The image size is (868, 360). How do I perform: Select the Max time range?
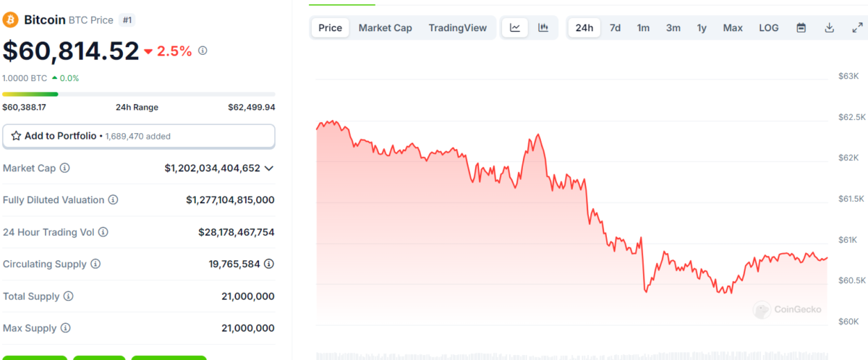click(733, 28)
